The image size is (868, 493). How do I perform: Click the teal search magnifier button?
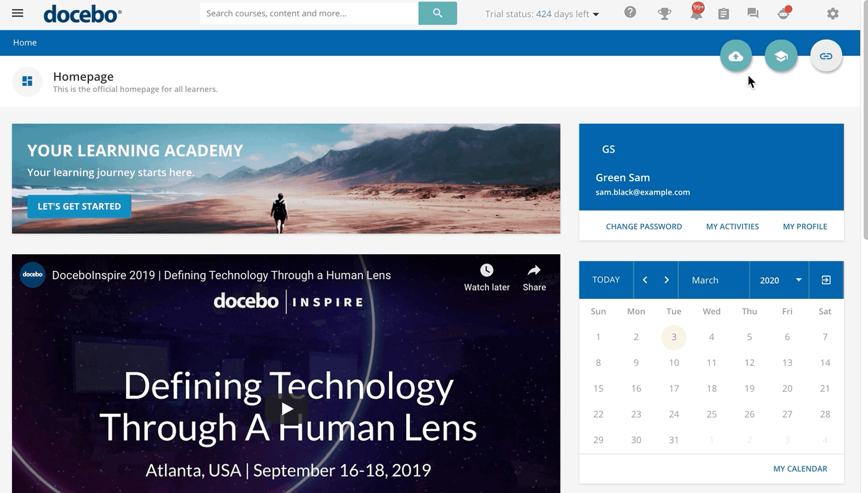point(437,13)
